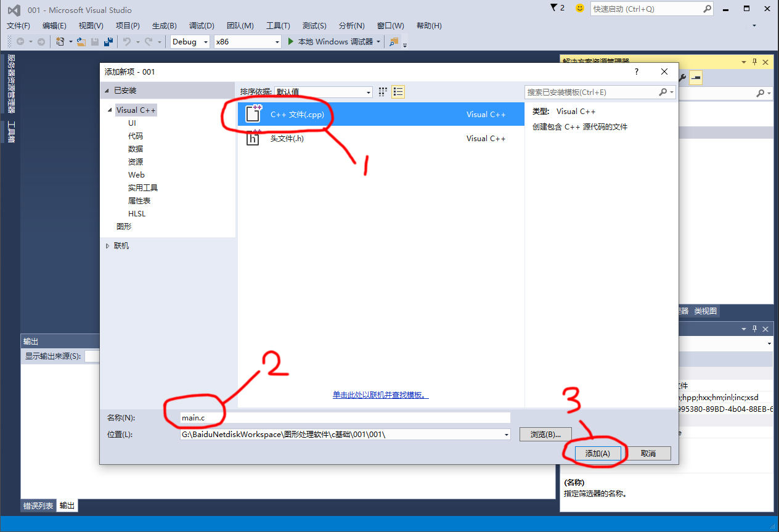Expand the 联机 section
Viewport: 779px width, 532px height.
[x=107, y=245]
